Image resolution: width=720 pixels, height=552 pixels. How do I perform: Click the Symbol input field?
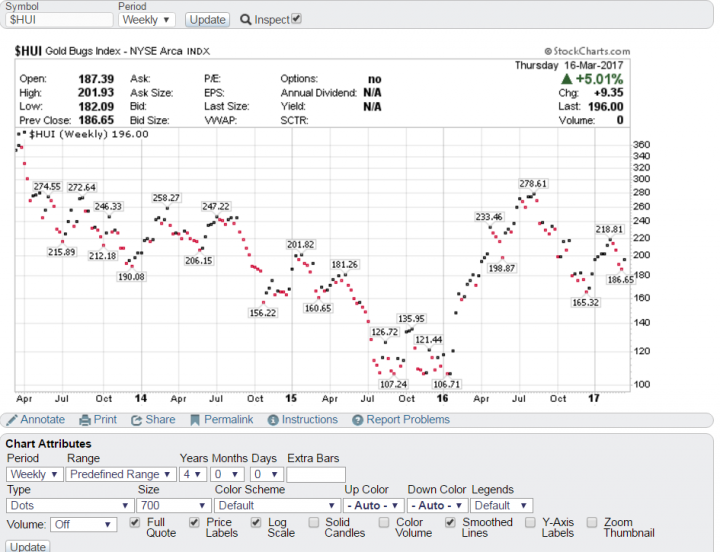click(x=58, y=20)
